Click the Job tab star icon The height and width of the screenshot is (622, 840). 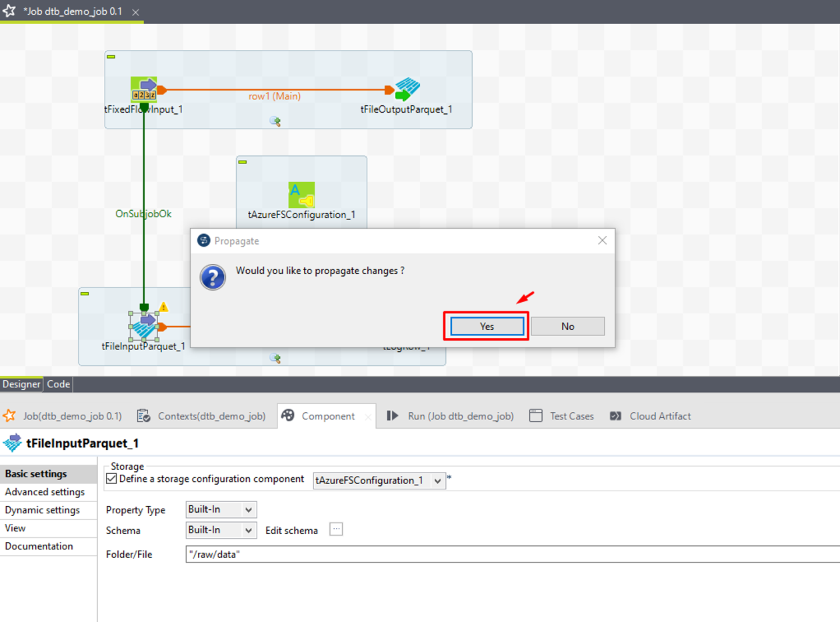coord(9,416)
